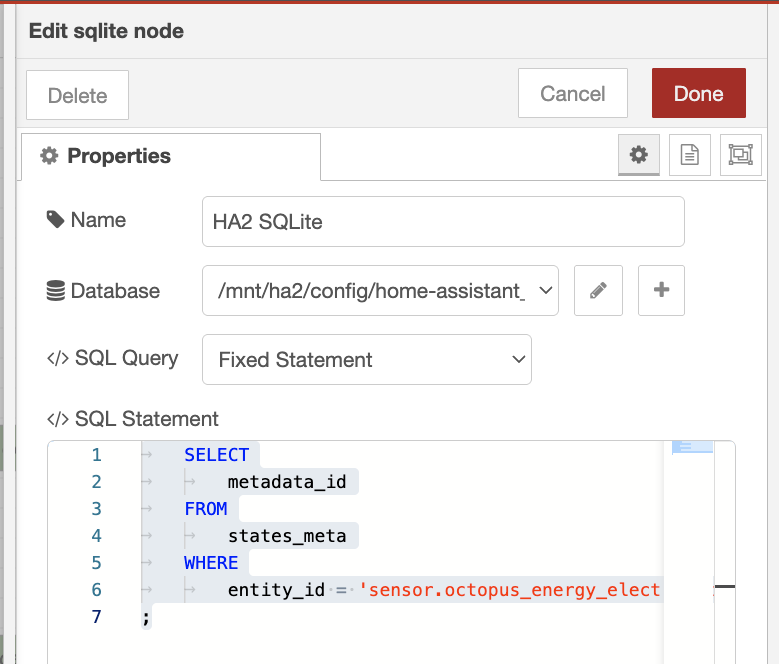
Task: Click the database icon beside Database label
Action: 56,291
